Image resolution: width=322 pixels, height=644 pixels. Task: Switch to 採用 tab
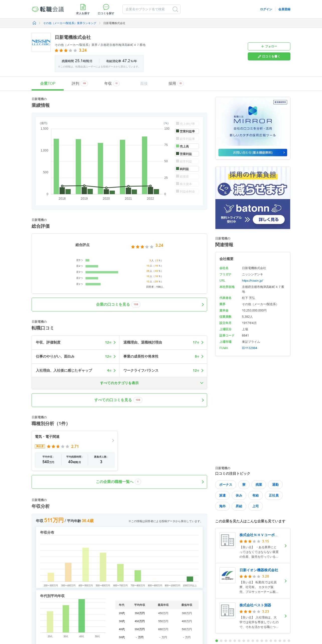pos(176,84)
